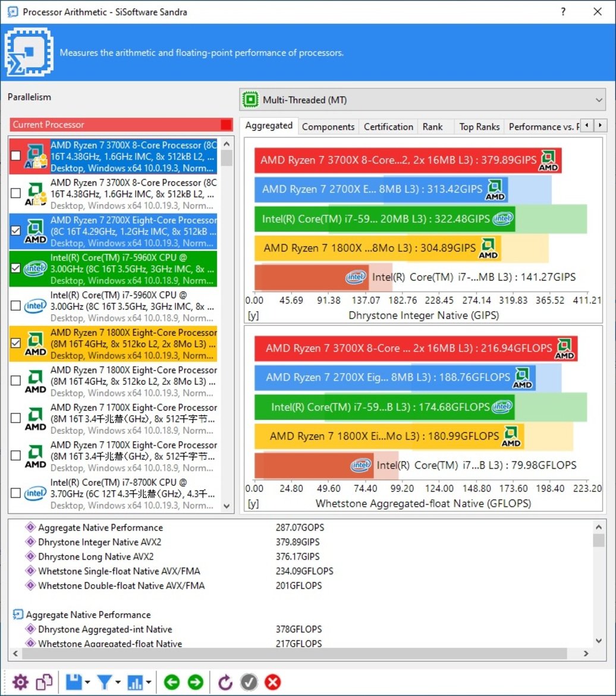
Task: Click the red Ryzen 3700X 379.89GIPS bar
Action: (408, 160)
